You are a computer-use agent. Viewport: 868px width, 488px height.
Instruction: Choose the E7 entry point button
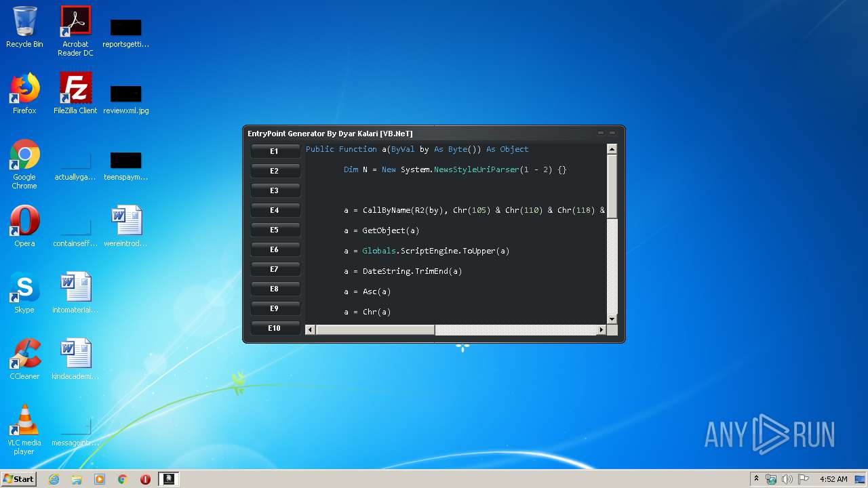275,269
